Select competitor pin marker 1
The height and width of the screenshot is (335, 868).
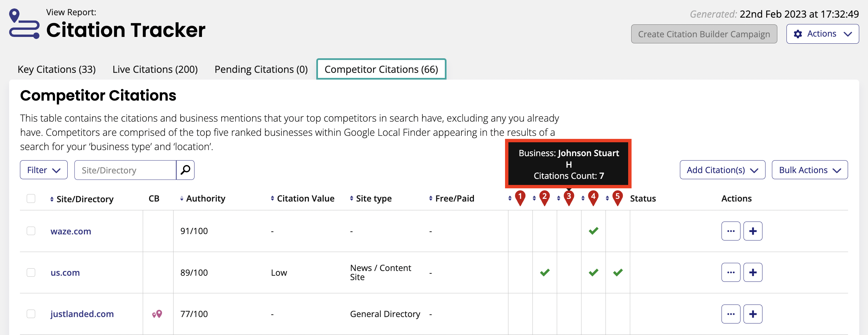pyautogui.click(x=520, y=197)
